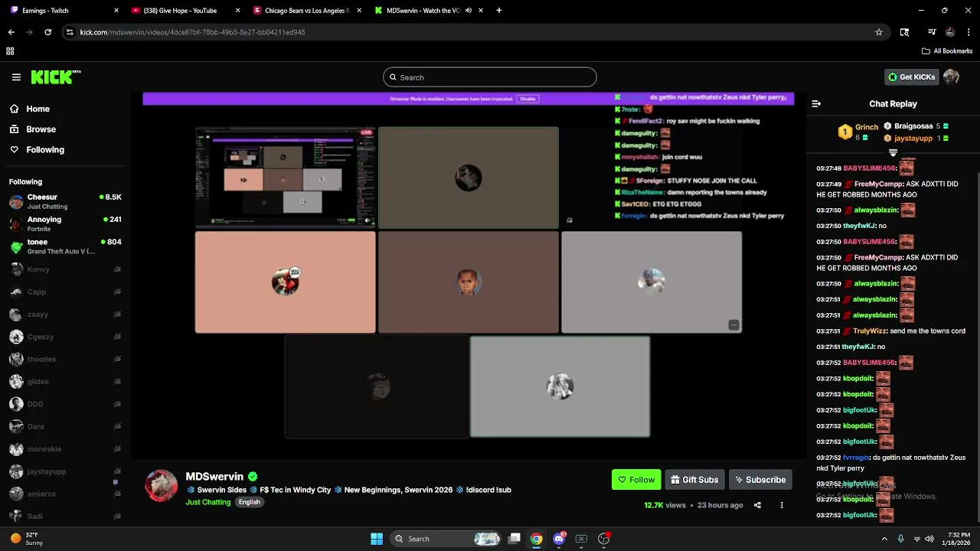Open offline channel Cgeezy

point(65,337)
